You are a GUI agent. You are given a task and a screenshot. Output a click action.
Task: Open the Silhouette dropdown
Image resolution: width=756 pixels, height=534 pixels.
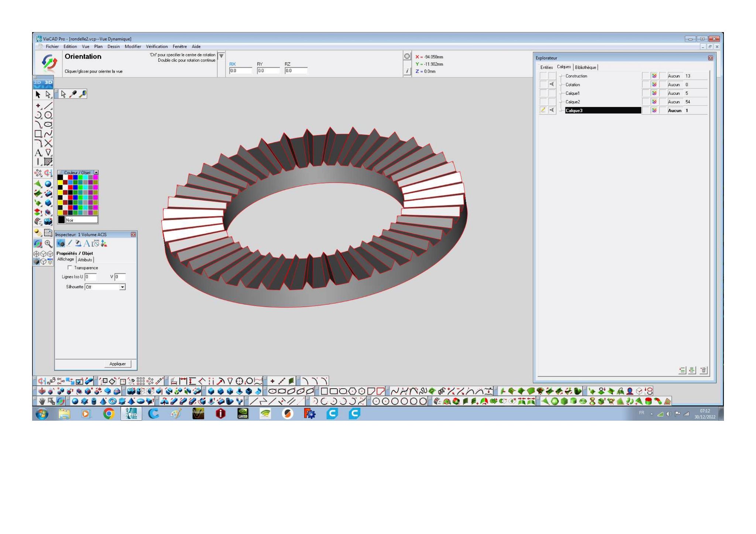coord(105,287)
